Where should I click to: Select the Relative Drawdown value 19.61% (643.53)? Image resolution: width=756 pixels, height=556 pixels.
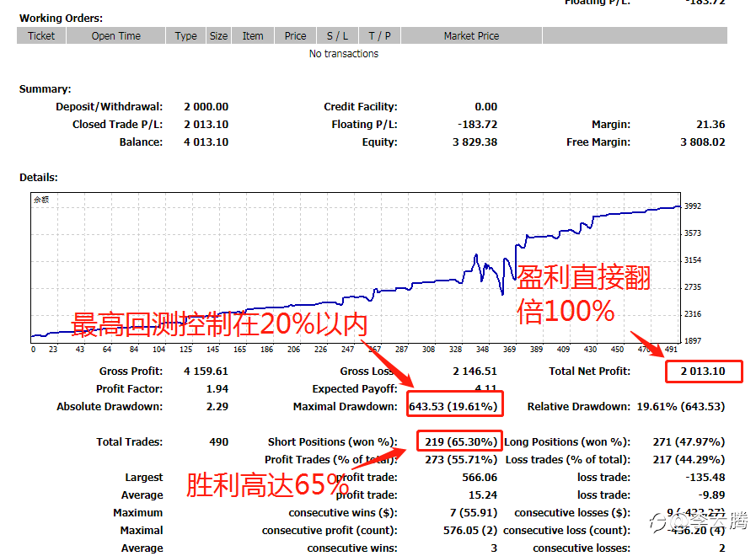pyautogui.click(x=681, y=407)
